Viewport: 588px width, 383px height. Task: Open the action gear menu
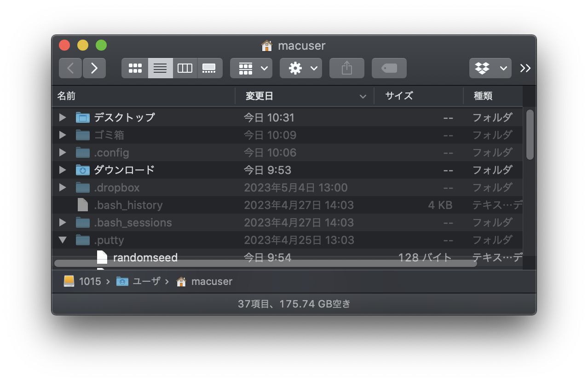tap(300, 68)
